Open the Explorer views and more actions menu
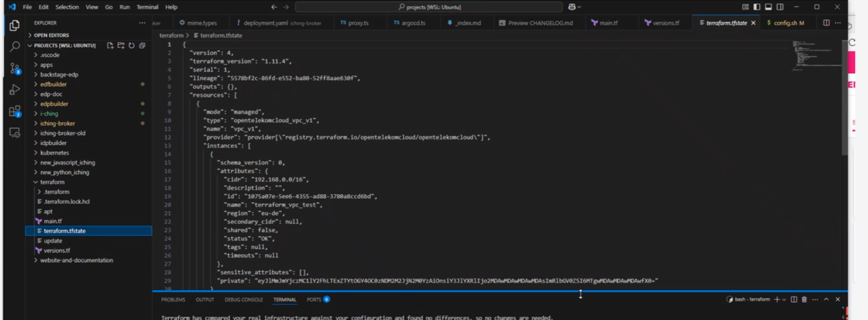The width and height of the screenshot is (868, 320). [142, 23]
